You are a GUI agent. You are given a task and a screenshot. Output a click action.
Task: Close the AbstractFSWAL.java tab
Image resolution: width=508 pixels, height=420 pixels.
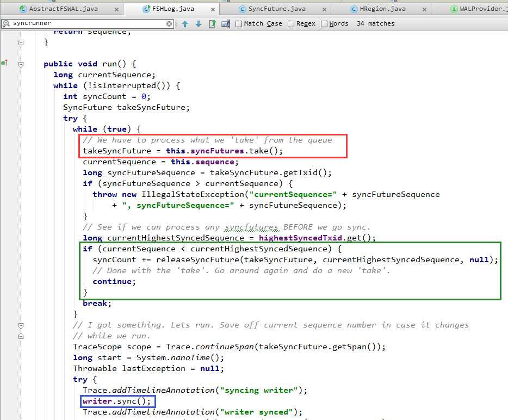[116, 10]
